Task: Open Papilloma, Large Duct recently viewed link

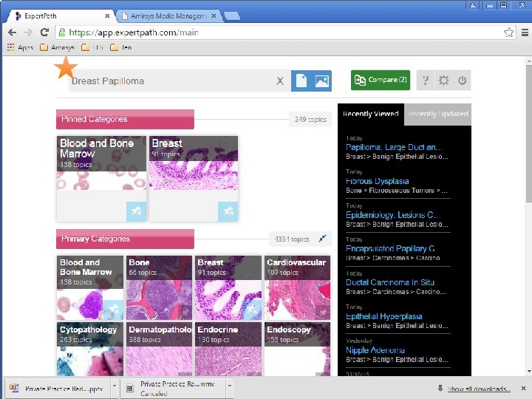Action: [x=394, y=147]
